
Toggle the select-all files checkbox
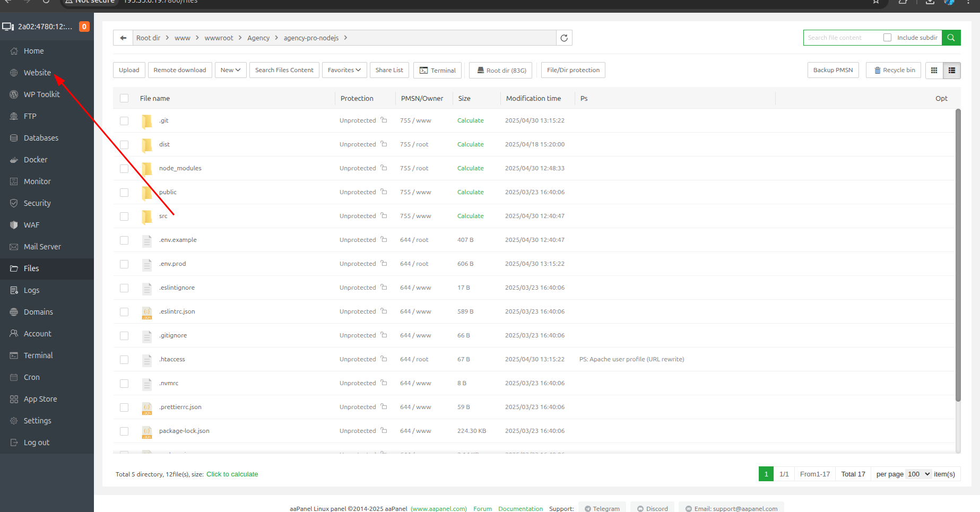tap(124, 98)
